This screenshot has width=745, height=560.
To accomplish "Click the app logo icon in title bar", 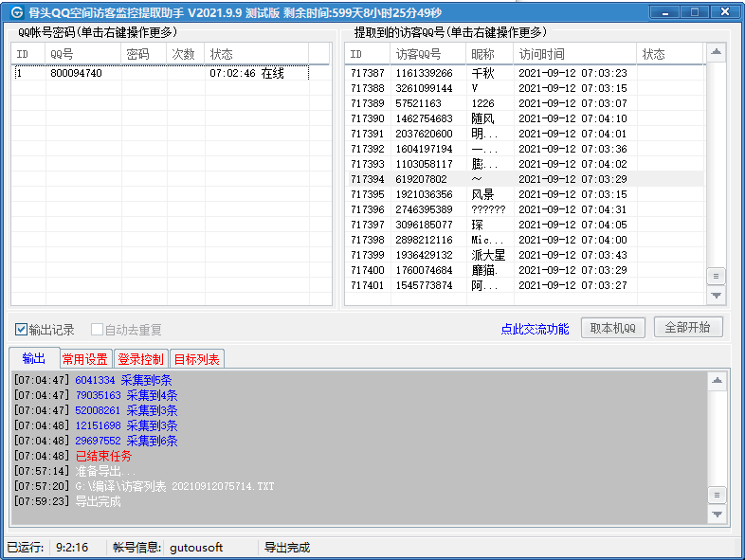I will (17, 12).
